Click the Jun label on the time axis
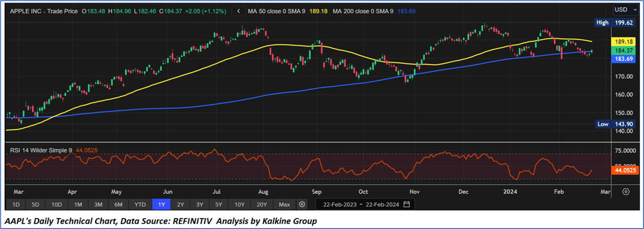 click(167, 192)
